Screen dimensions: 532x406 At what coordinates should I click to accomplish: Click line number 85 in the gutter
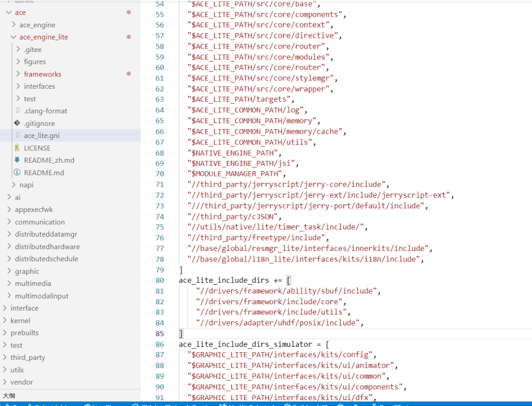point(160,333)
